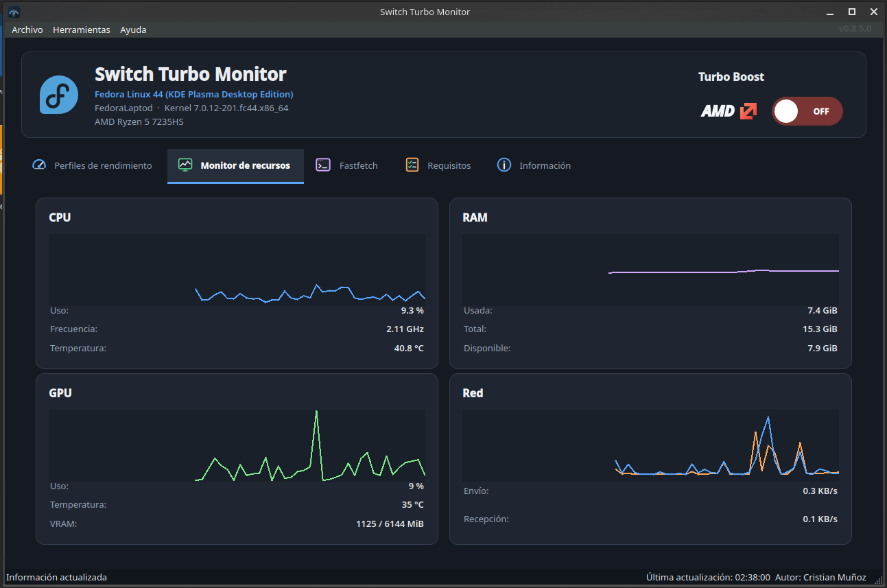Image resolution: width=887 pixels, height=588 pixels.
Task: Open the Ayuda menu
Action: pos(133,30)
